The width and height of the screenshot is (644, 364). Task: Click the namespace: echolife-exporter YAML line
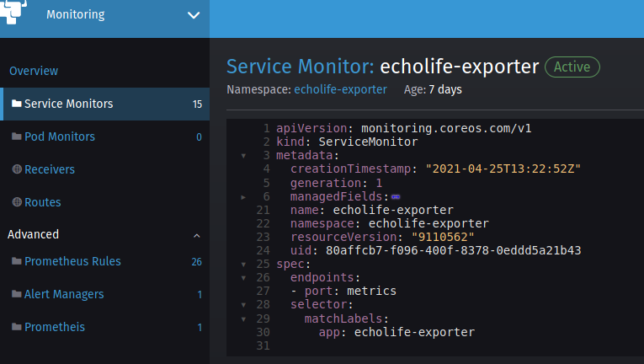pos(390,224)
